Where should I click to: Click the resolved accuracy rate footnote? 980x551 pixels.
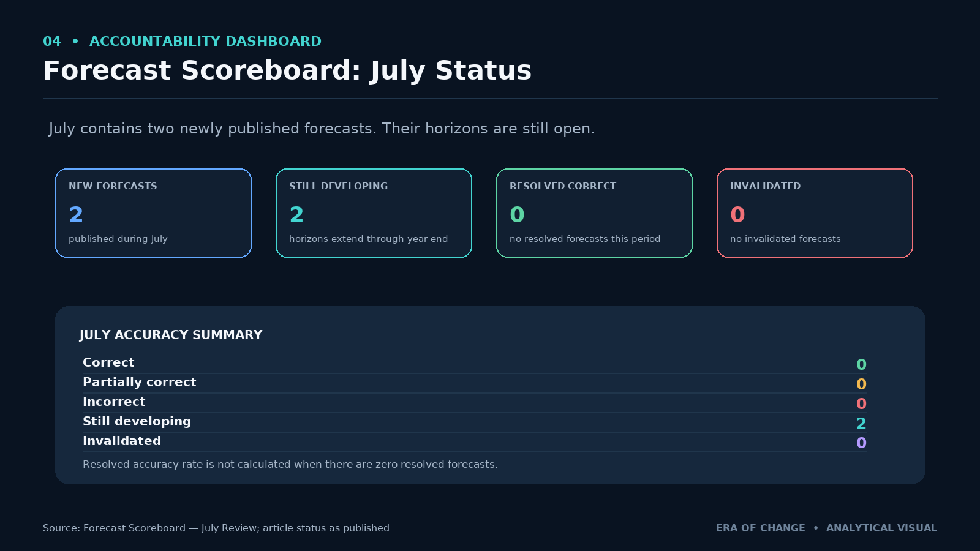(x=290, y=464)
